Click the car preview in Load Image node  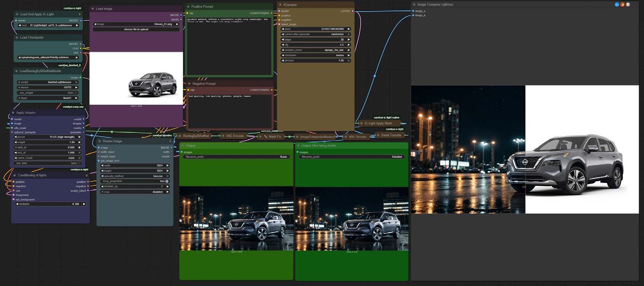[x=136, y=78]
